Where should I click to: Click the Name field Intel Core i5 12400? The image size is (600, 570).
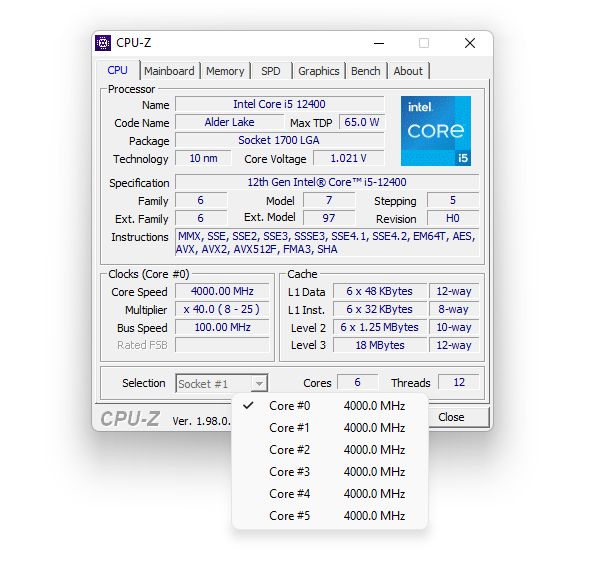click(x=279, y=104)
